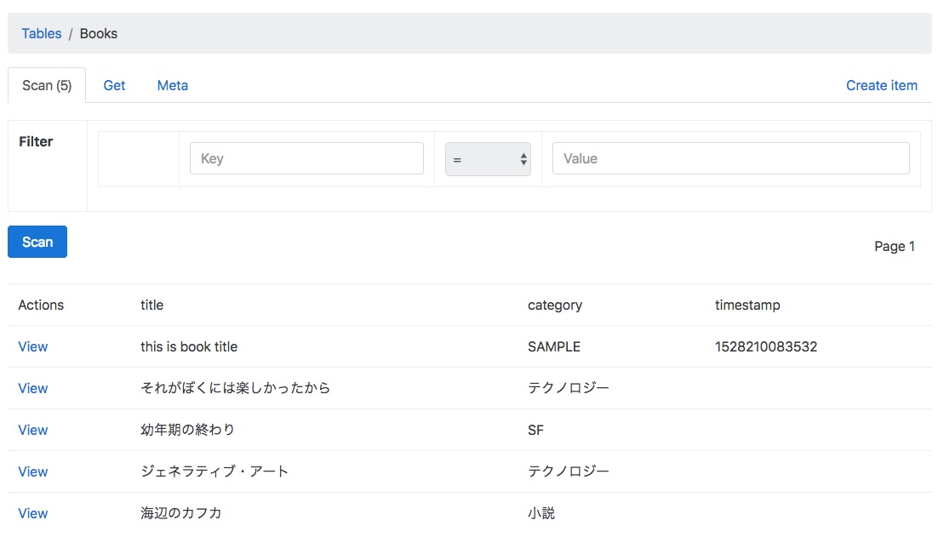This screenshot has width=938, height=560.
Task: View the 幼年期の終わり item
Action: (33, 430)
